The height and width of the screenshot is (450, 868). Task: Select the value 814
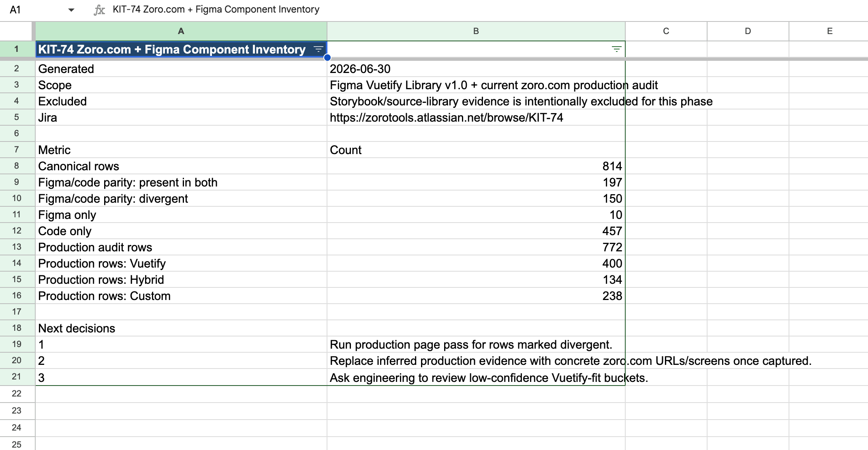coord(476,166)
